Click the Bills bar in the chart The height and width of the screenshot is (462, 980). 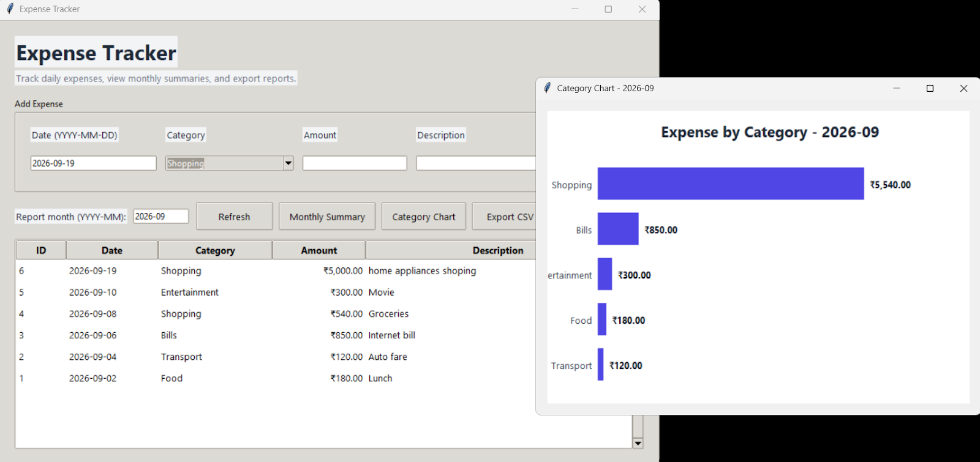coord(618,229)
